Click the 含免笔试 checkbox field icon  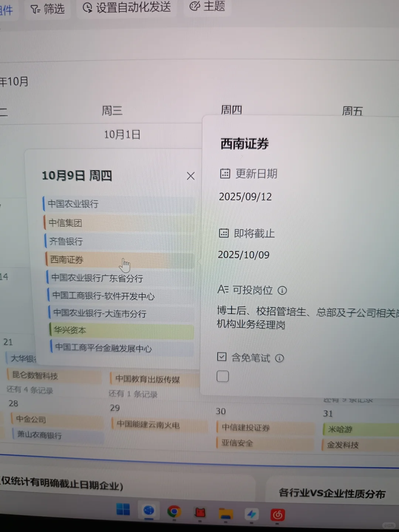pyautogui.click(x=222, y=357)
